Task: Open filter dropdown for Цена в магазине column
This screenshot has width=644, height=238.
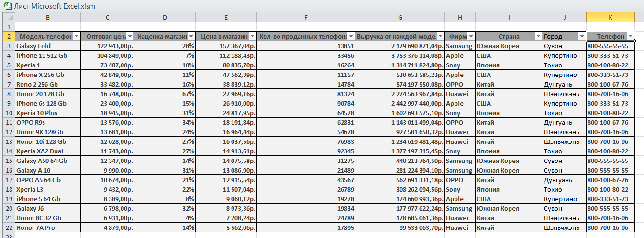Action: click(x=252, y=36)
